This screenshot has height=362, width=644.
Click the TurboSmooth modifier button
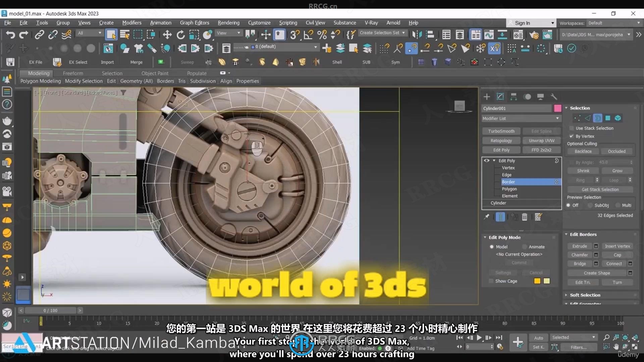[501, 131]
